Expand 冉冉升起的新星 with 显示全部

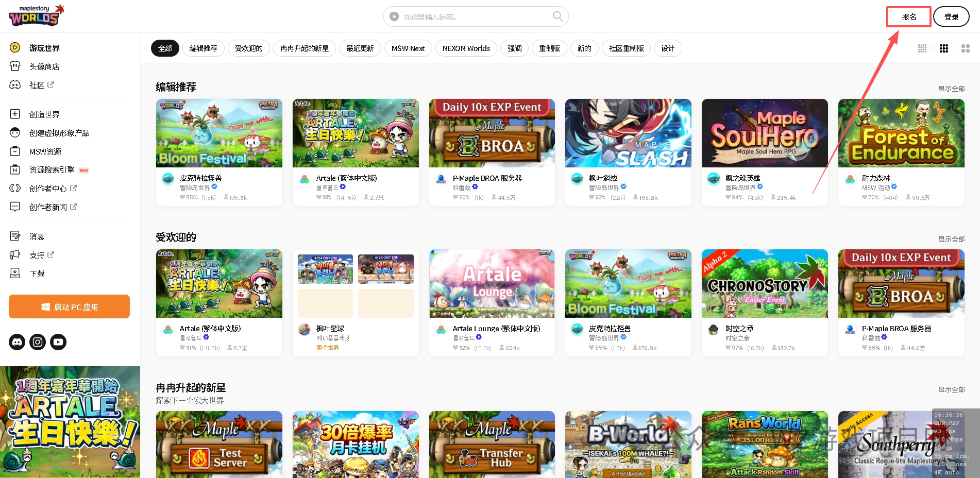(x=951, y=389)
